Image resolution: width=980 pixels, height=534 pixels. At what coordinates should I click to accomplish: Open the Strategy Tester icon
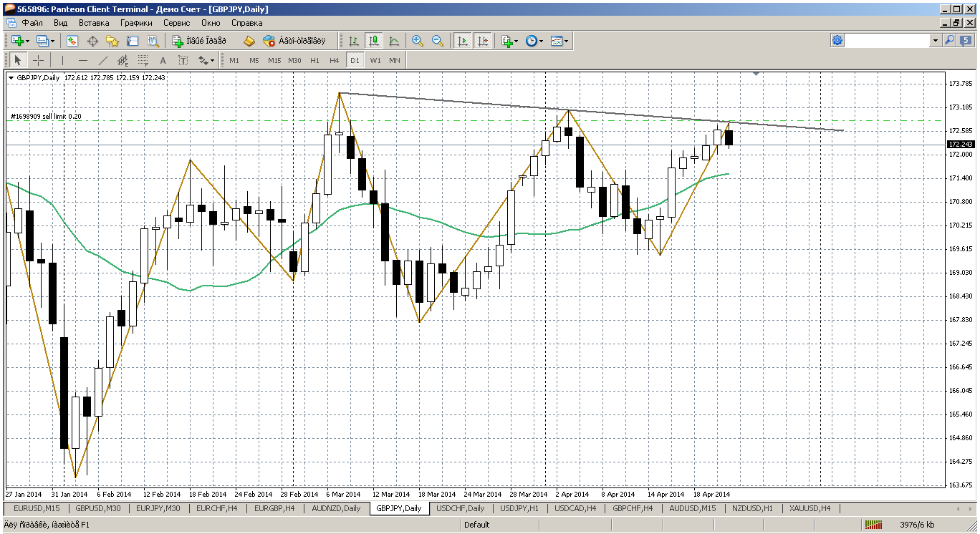(x=153, y=41)
